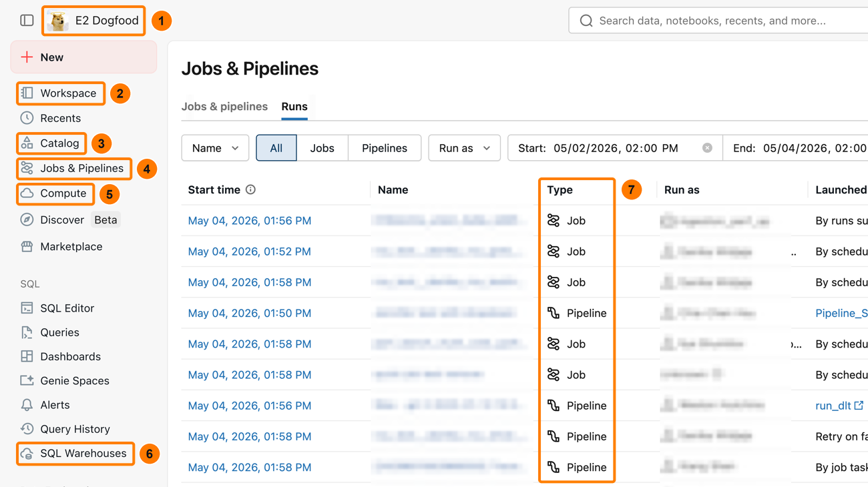Click the SQL Warehouses icon

point(27,454)
